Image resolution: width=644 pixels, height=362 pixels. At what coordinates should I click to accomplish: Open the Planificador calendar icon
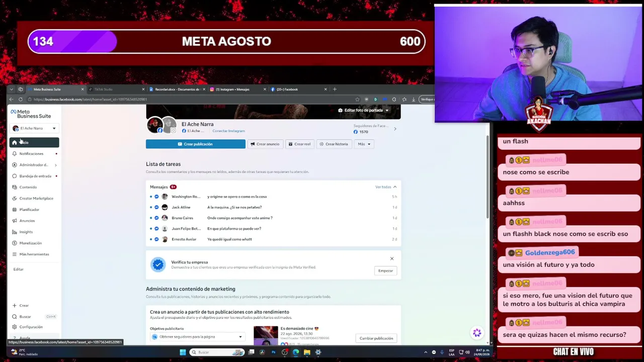[x=15, y=209]
